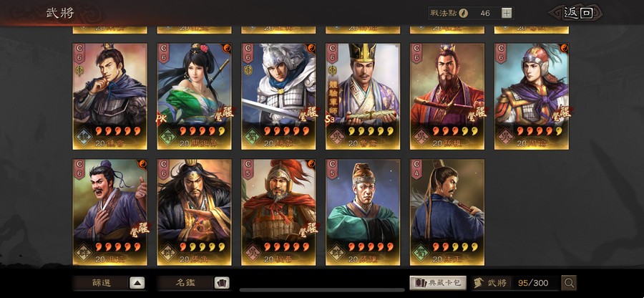Select the 張角 general card

(x=194, y=212)
